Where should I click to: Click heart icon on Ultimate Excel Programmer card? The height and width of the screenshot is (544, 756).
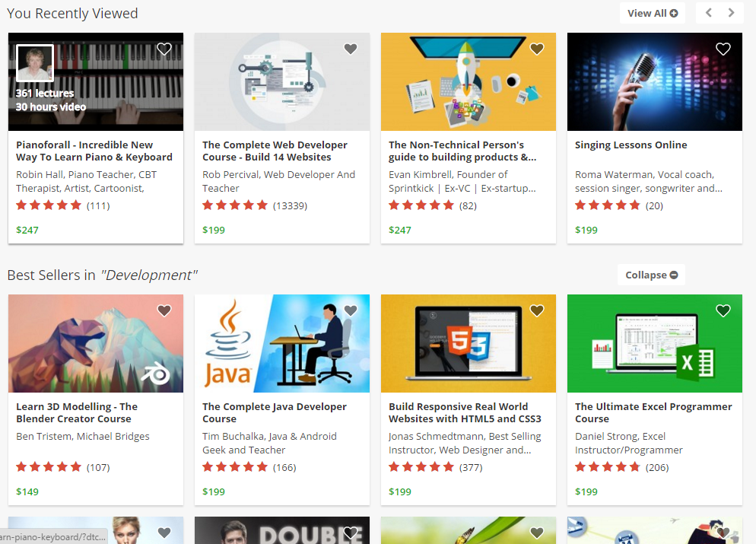point(723,310)
